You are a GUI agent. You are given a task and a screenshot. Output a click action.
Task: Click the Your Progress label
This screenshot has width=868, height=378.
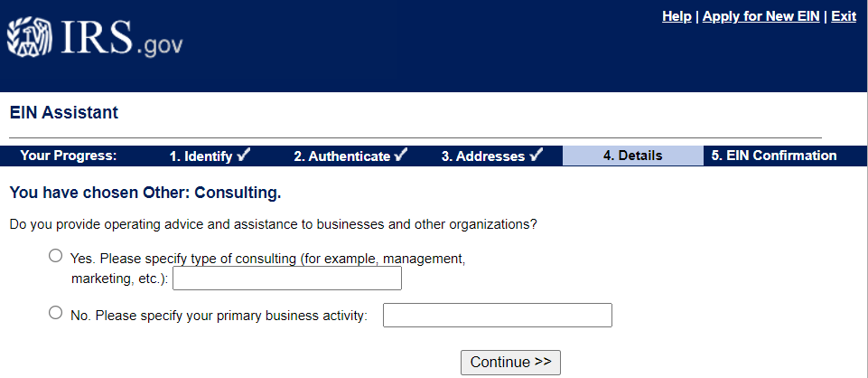[x=69, y=156]
